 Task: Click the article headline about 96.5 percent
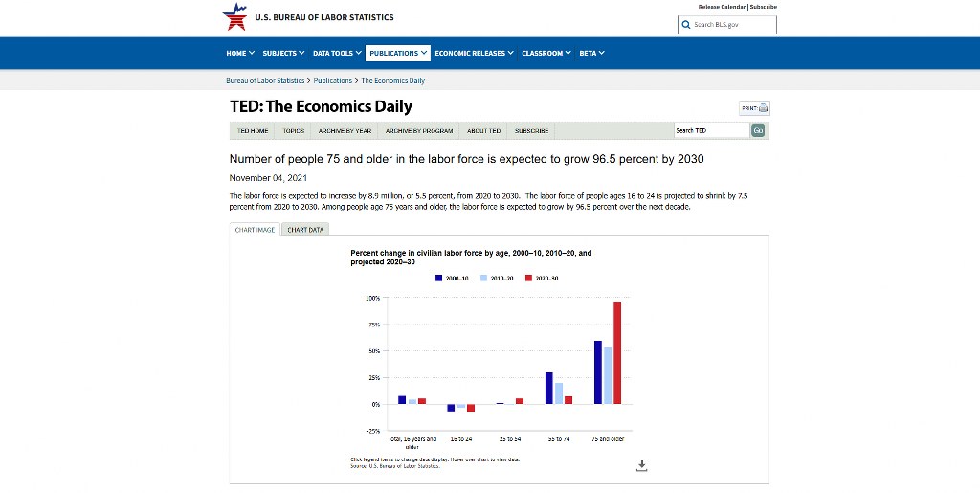click(466, 159)
